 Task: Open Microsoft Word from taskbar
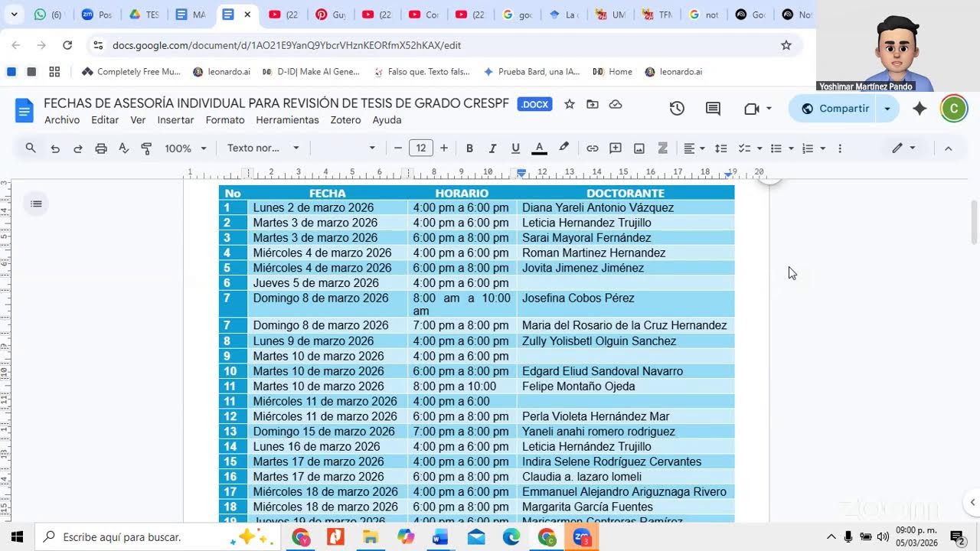tap(440, 537)
